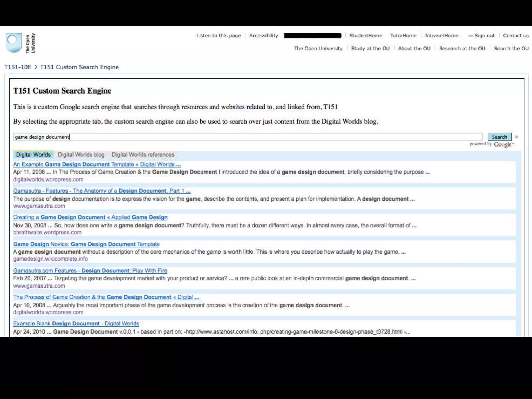The image size is (532, 399).
Task: Switch to the Digital Worlds blog tab
Action: [81, 155]
